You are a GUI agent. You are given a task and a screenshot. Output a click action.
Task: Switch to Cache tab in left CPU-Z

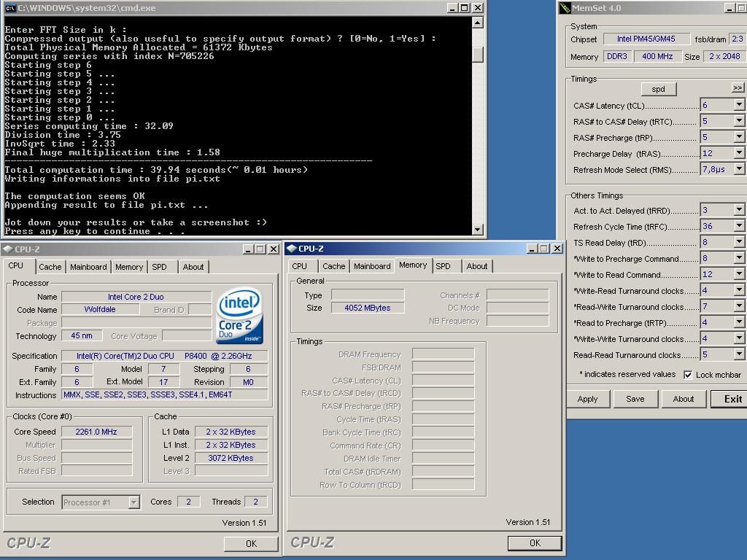click(50, 267)
